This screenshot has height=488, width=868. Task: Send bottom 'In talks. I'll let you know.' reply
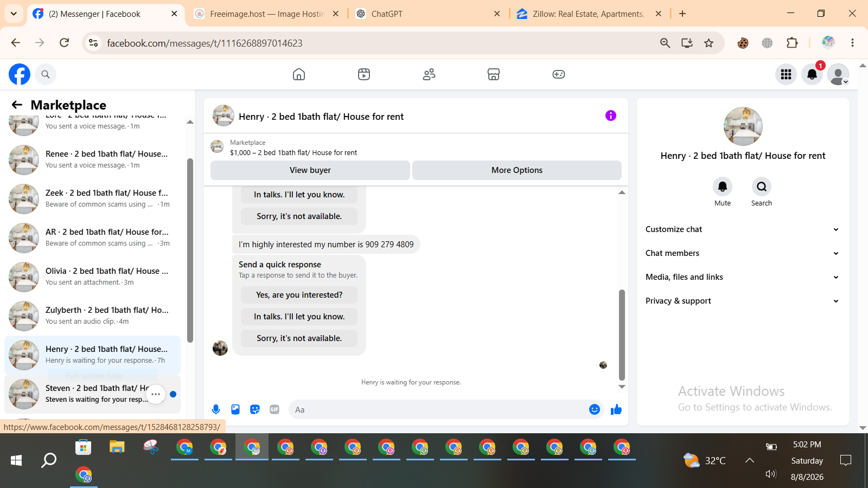pos(299,317)
